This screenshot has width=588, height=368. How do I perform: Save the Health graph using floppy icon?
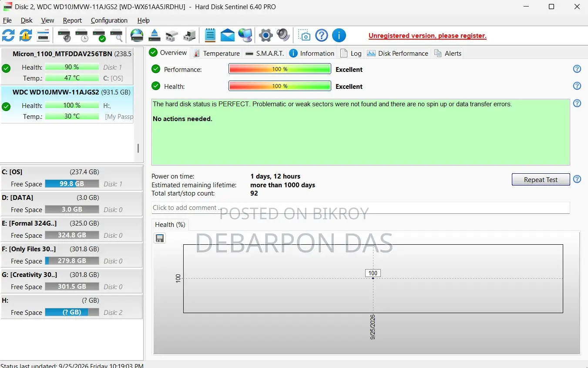(x=160, y=238)
